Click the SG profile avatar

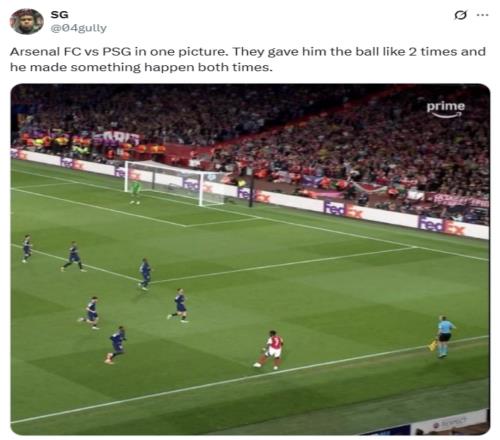pos(27,21)
